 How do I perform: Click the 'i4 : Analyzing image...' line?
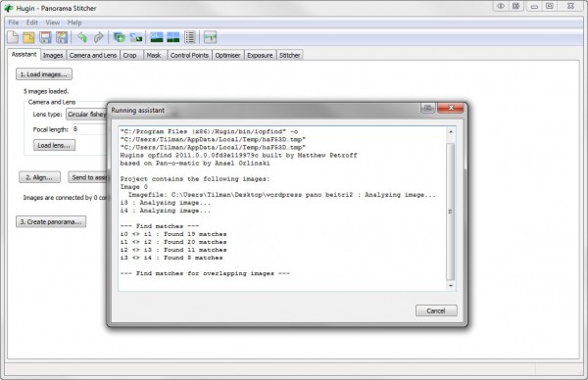pos(166,211)
